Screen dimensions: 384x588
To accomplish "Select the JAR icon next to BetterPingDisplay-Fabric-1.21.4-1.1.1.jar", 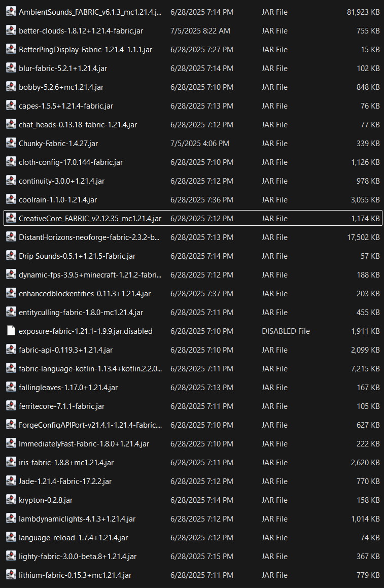I will tap(11, 49).
